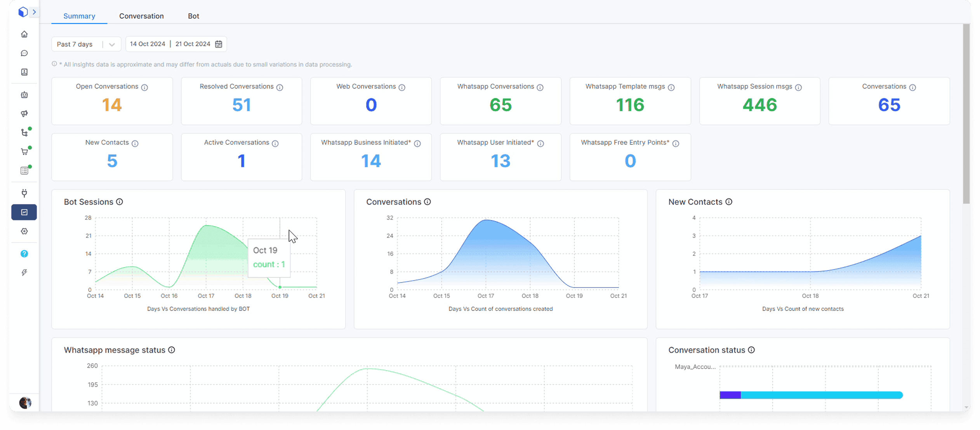Open the Home icon in sidebar
980x430 pixels.
click(24, 34)
